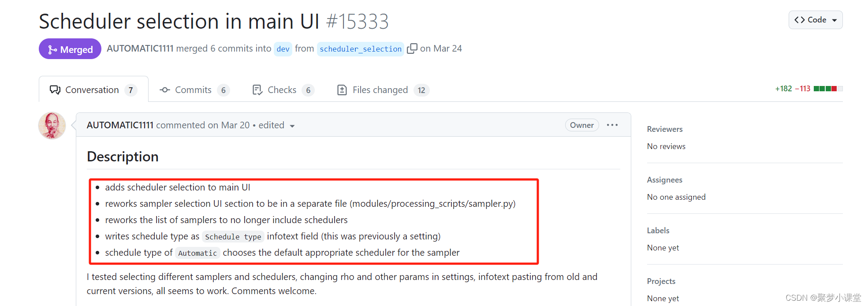This screenshot has height=306, width=868.
Task: Click the Owner badge label
Action: (x=582, y=125)
